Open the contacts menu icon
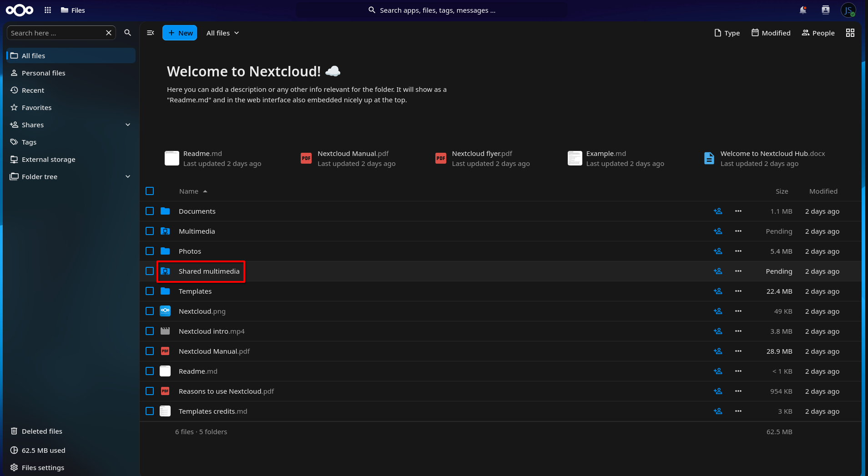 click(x=826, y=10)
